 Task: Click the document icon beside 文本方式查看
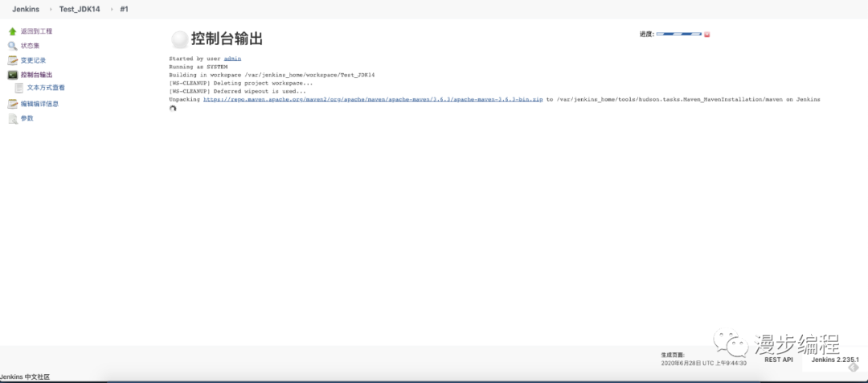click(19, 88)
